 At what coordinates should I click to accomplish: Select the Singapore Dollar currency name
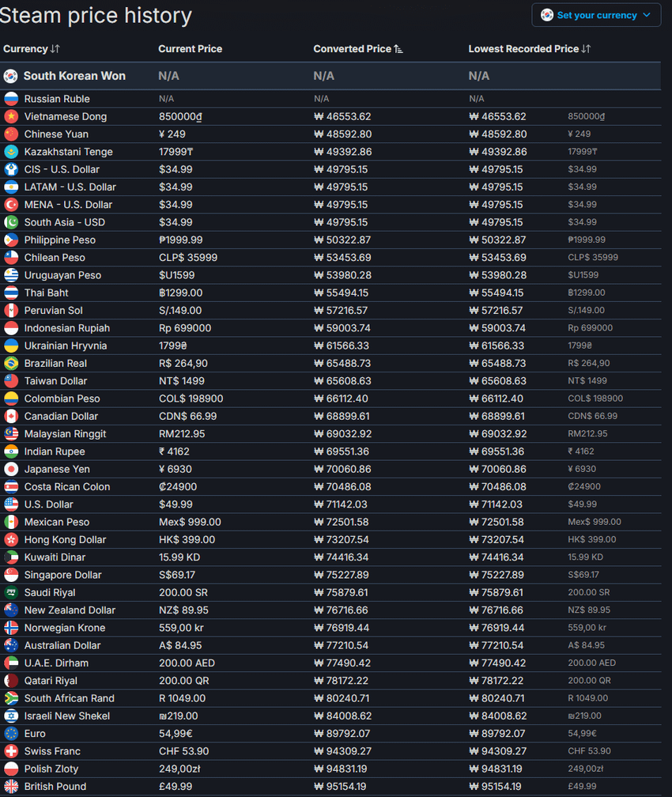[63, 575]
